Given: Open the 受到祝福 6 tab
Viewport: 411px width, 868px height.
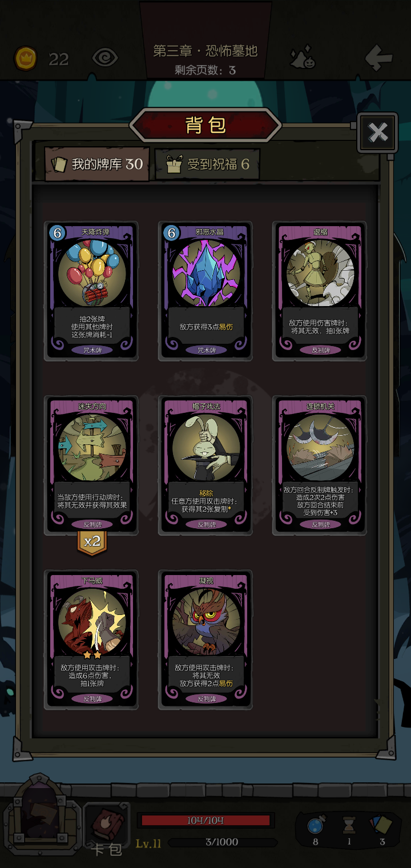Looking at the screenshot, I should click(207, 164).
